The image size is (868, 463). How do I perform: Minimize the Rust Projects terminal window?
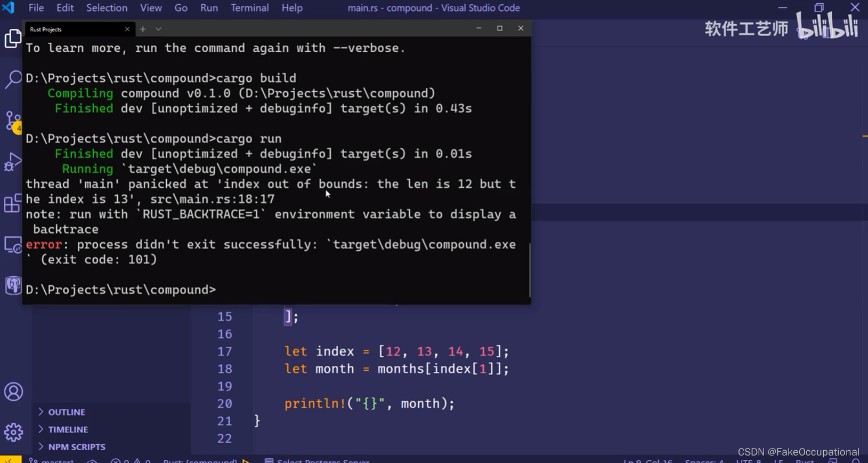[x=478, y=28]
